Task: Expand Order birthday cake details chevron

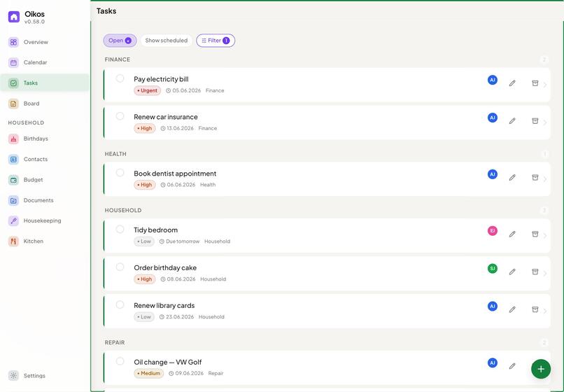Action: click(x=545, y=274)
